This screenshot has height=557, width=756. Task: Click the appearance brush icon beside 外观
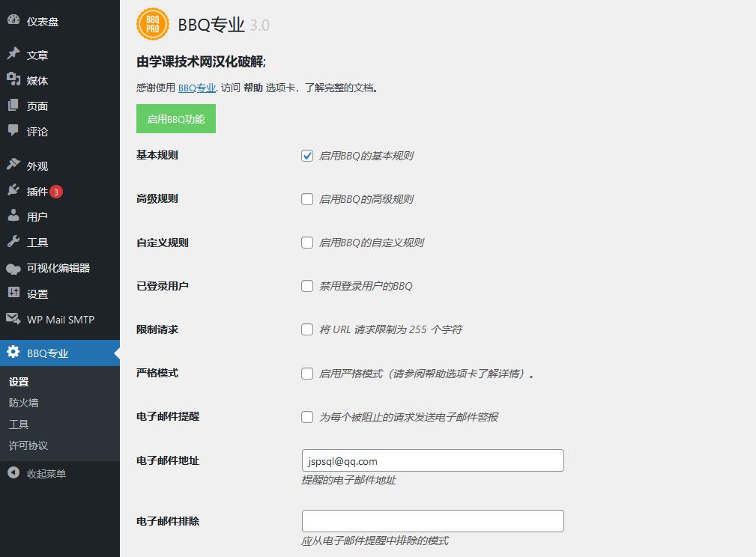click(x=13, y=164)
